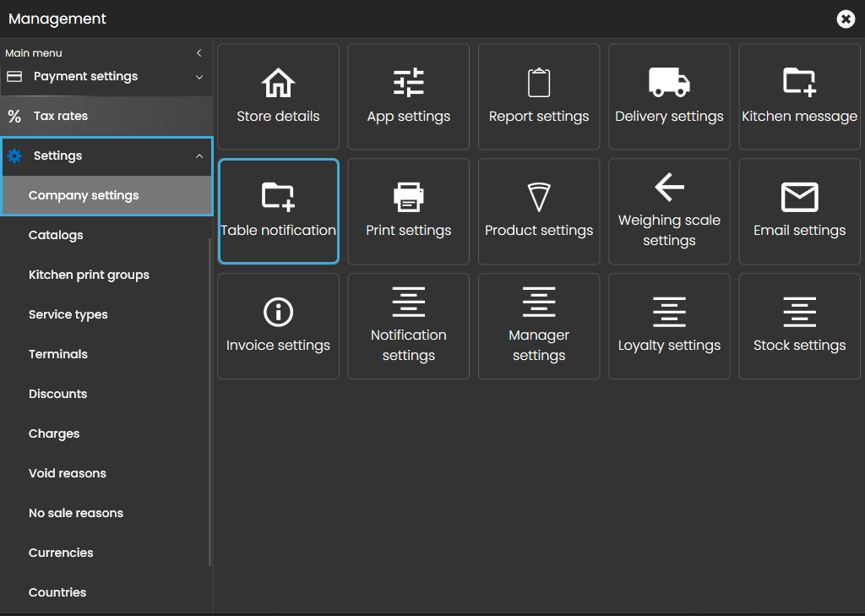The height and width of the screenshot is (616, 865).
Task: Select Kitchen print groups in sidebar
Action: point(89,275)
